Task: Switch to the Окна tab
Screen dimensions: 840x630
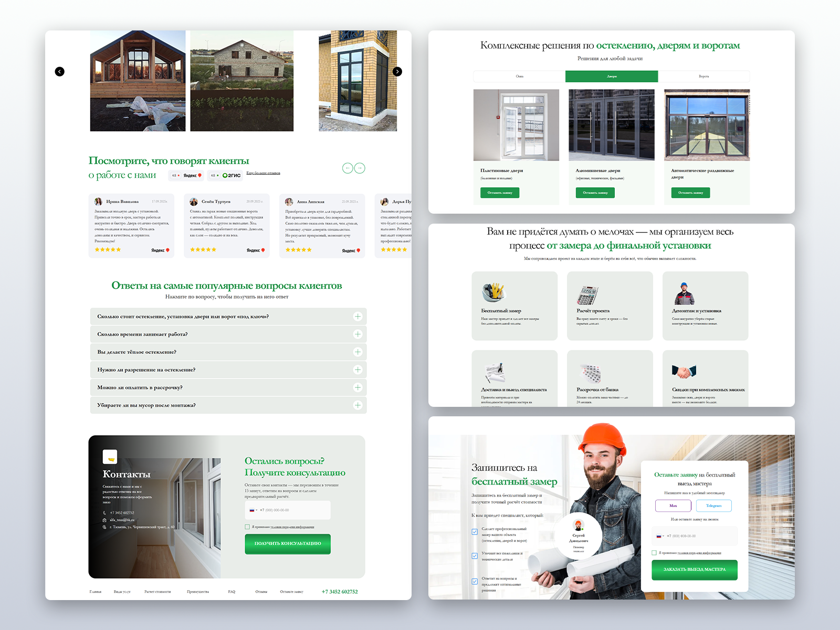Action: (519, 77)
